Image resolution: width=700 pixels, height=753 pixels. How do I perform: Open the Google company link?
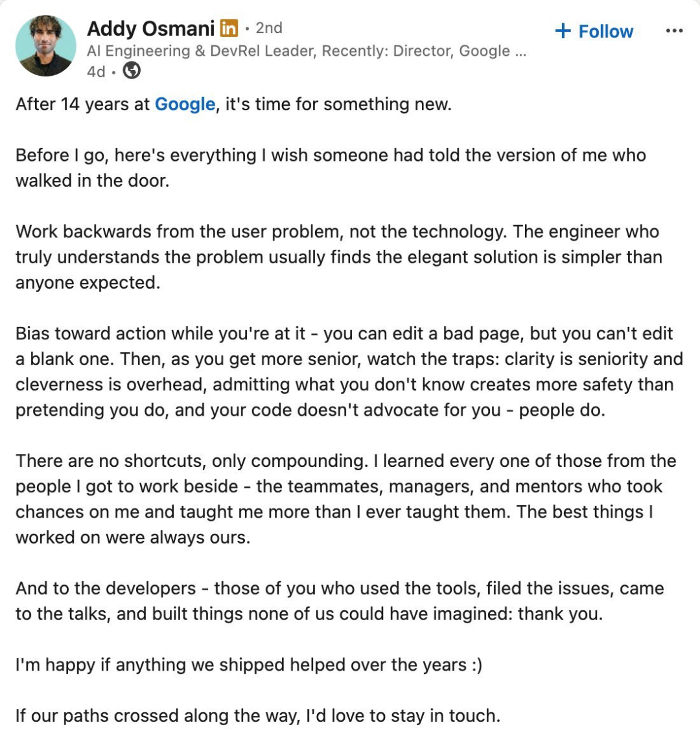coord(185,104)
